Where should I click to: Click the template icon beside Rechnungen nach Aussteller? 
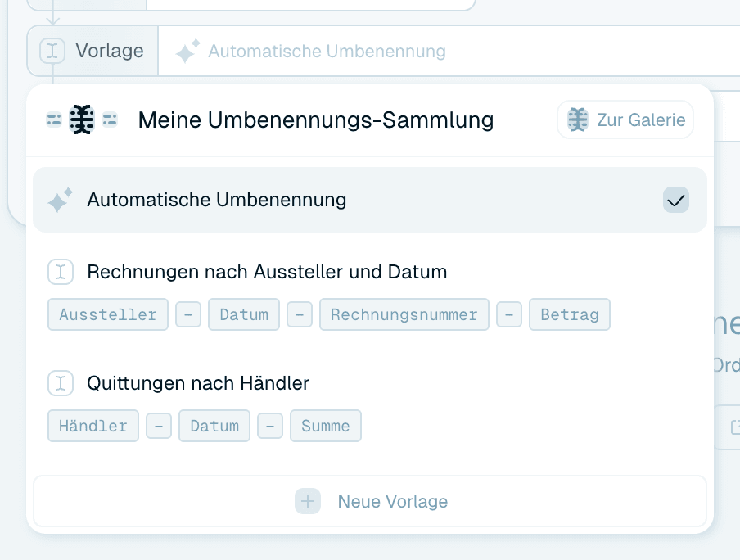[61, 272]
